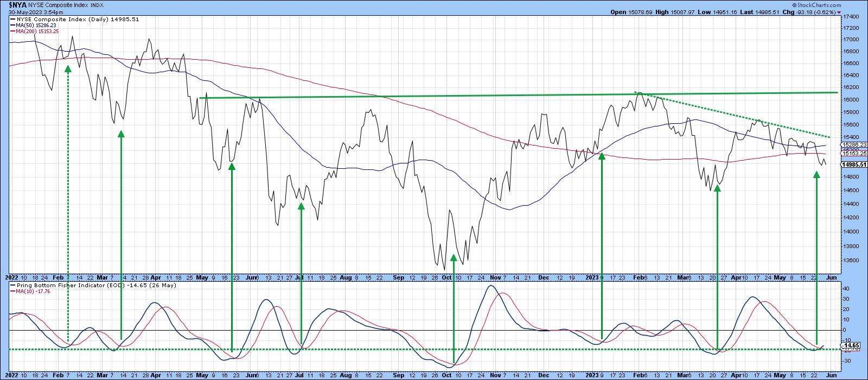The width and height of the screenshot is (868, 380).
Task: Click the 17000 label on the price axis
Action: point(850,40)
